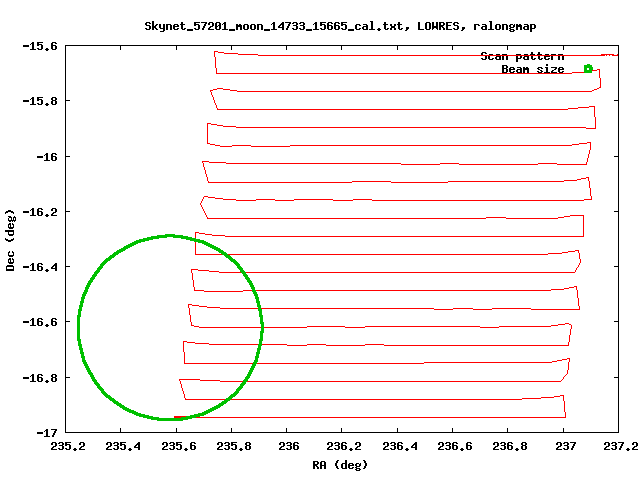The height and width of the screenshot is (480, 640).
Task: Click the x-axis tick label 237
Action: click(566, 446)
